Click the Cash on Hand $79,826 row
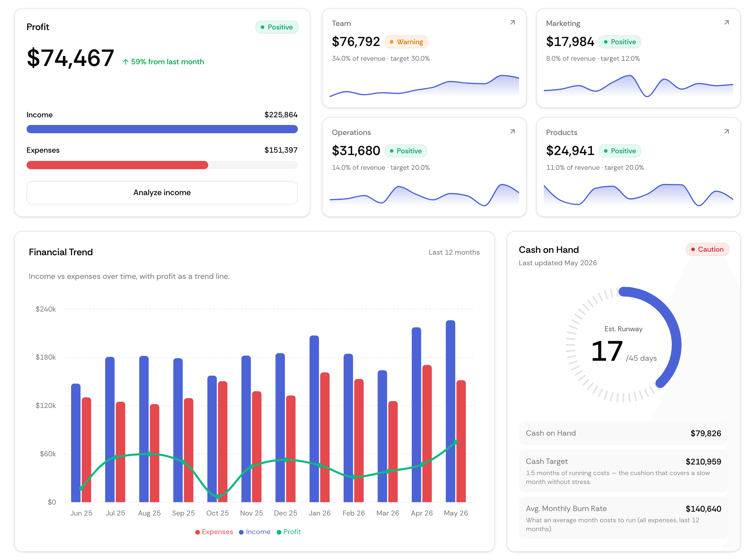The width and height of the screenshot is (755, 560). (623, 433)
